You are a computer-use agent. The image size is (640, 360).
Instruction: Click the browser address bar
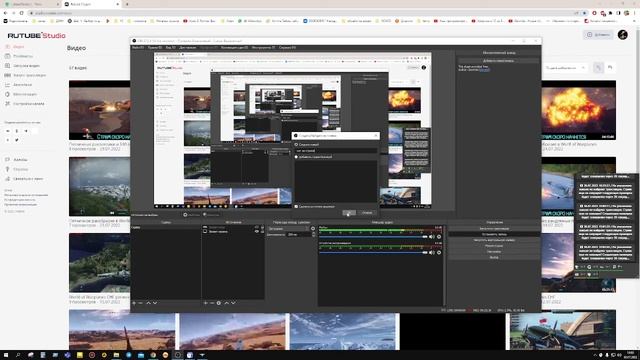pos(302,13)
